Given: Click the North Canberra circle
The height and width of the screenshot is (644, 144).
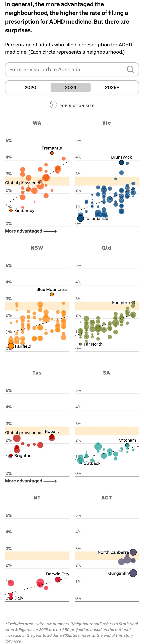Looking at the screenshot, I should click(133, 552).
